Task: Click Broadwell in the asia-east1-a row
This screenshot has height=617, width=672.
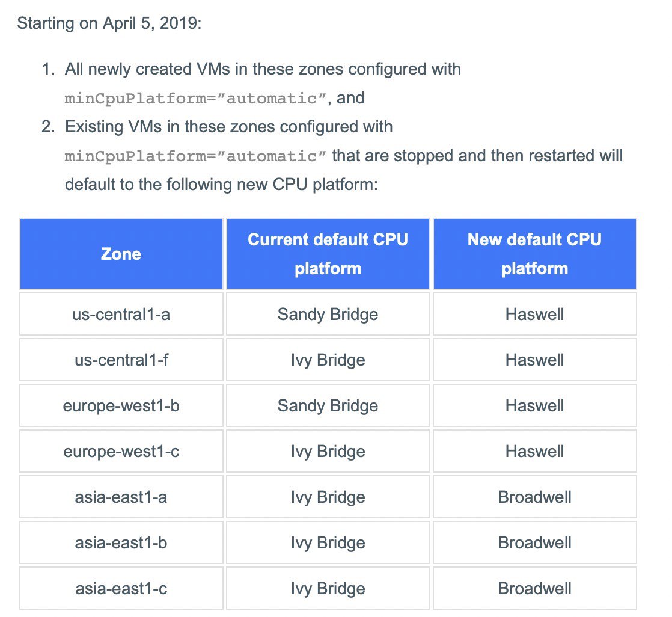Action: 534,497
